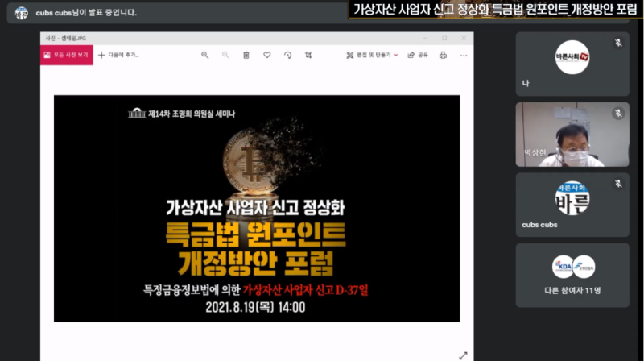Click muted mic icon on cubs cubs tile
This screenshot has width=644, height=361.
coord(618,184)
